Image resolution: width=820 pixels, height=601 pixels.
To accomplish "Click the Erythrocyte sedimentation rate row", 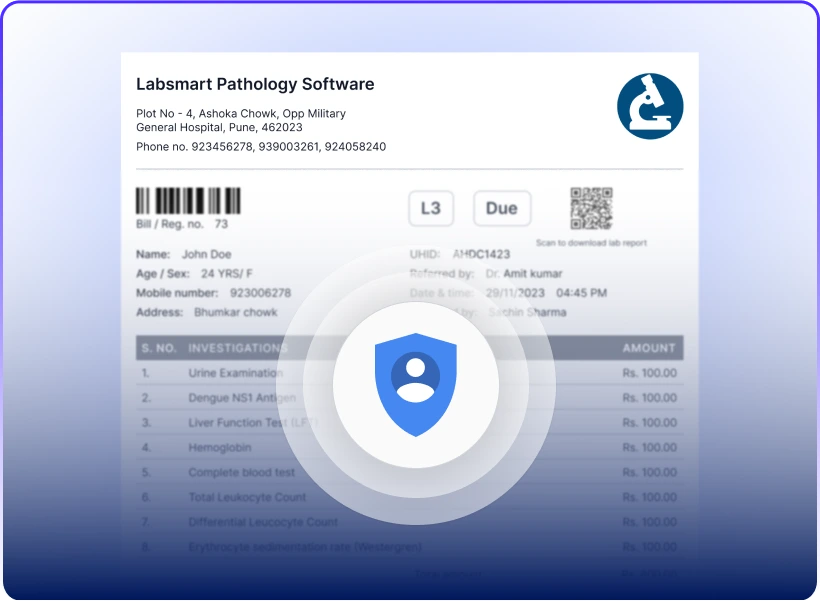I will 409,547.
